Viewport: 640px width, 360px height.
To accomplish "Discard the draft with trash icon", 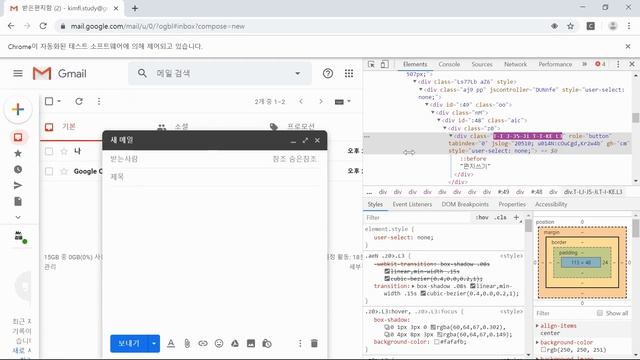I will pos(314,344).
